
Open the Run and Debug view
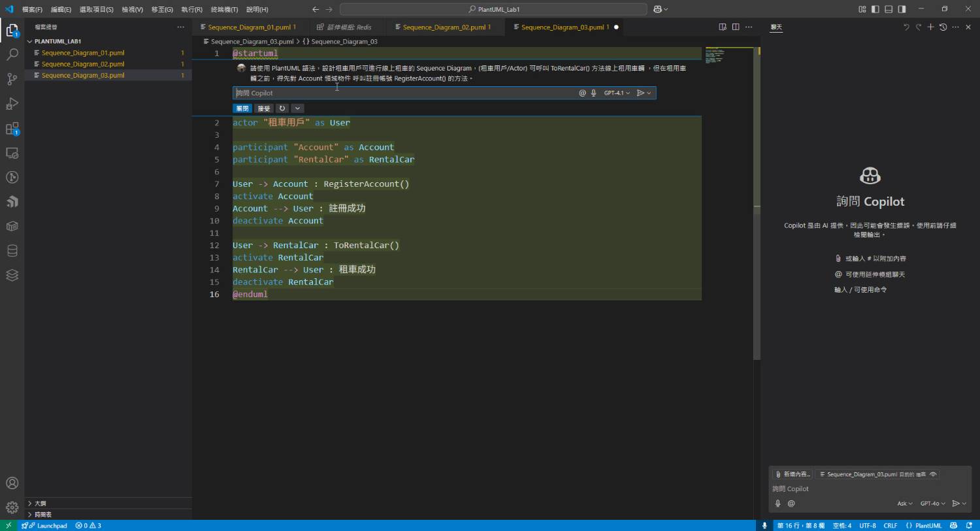(x=12, y=104)
